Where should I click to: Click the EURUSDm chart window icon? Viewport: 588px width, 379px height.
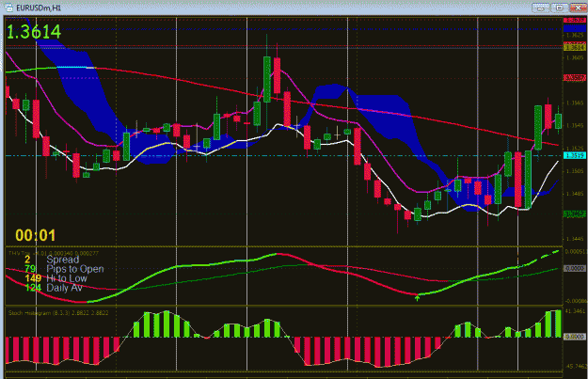tap(9, 8)
